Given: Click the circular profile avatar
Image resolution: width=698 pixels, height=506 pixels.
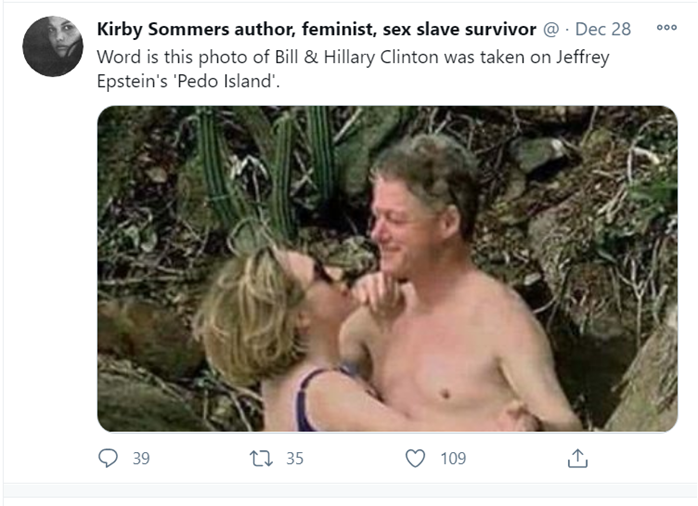Looking at the screenshot, I should [52, 46].
